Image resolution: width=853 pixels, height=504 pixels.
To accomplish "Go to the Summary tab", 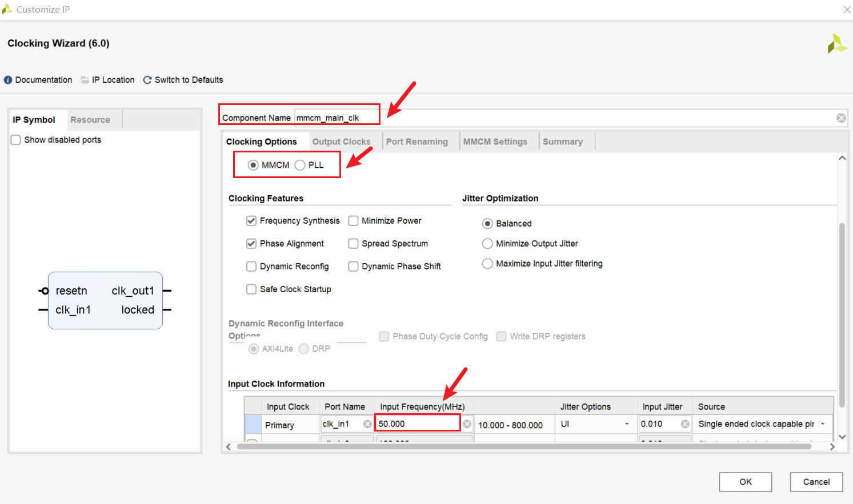I will point(563,142).
